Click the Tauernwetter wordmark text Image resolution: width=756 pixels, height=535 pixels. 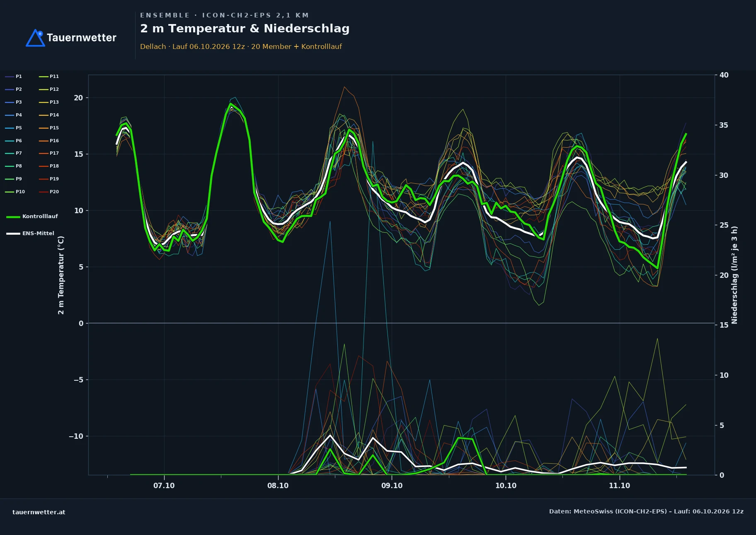[x=82, y=38]
